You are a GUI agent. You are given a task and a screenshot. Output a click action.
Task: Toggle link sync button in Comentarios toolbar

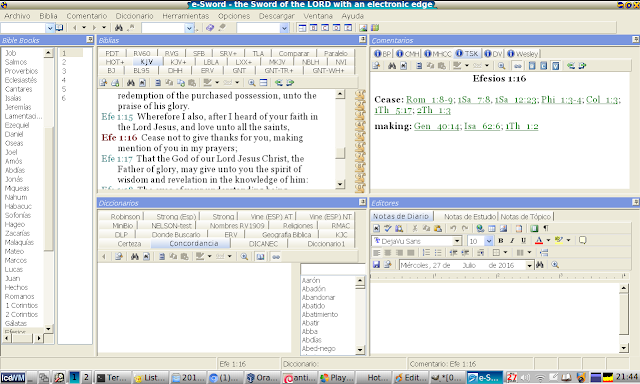tap(518, 66)
